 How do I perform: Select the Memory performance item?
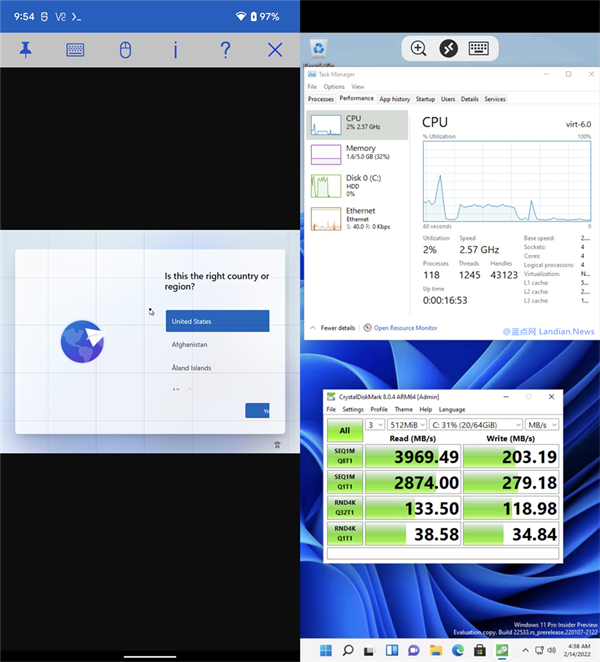(357, 154)
